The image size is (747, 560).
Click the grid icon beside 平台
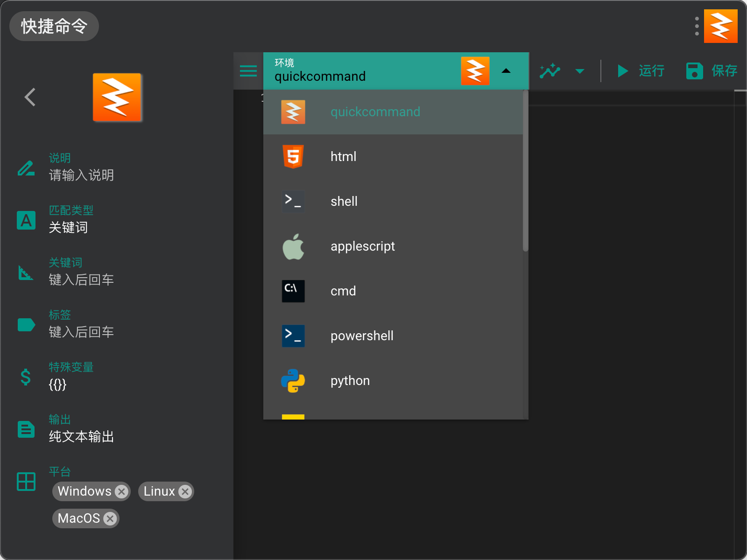pyautogui.click(x=26, y=482)
